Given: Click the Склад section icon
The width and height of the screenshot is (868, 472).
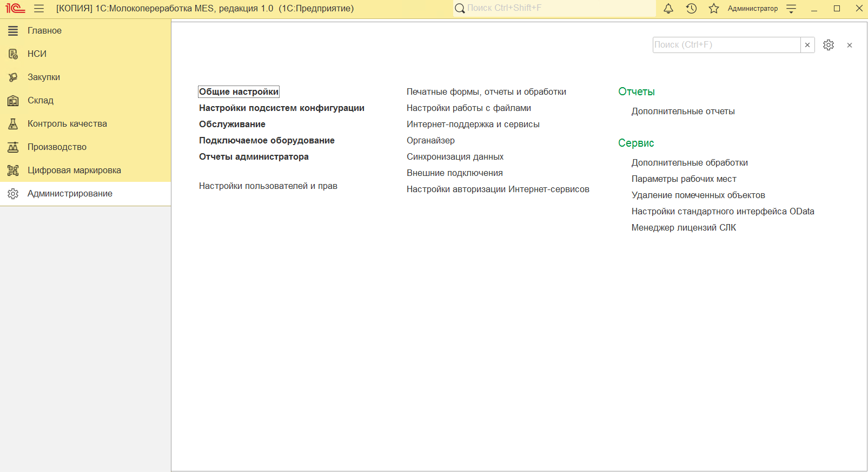Looking at the screenshot, I should click(13, 101).
